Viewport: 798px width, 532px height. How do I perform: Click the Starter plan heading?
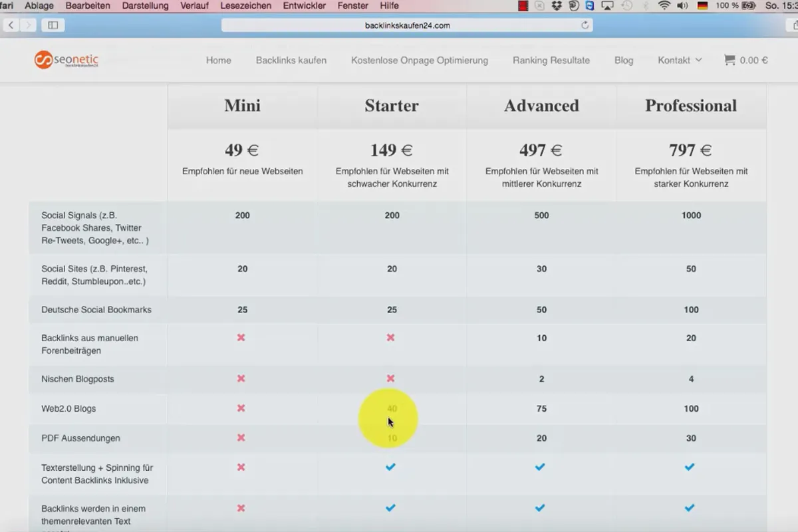click(x=392, y=106)
